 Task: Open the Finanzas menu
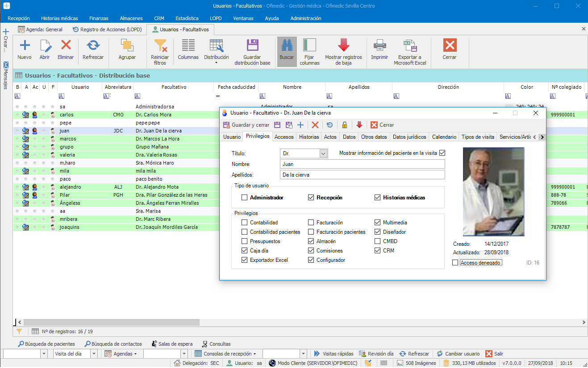(99, 18)
